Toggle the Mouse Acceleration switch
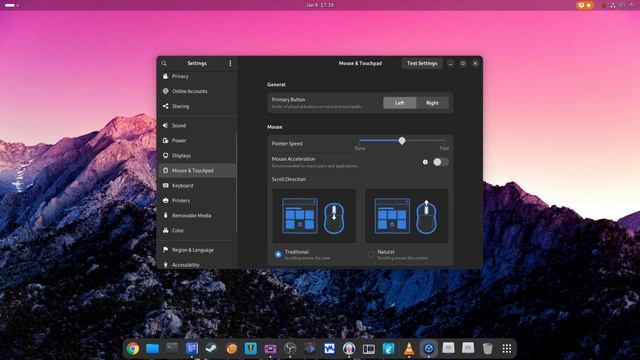Screen dimensions: 640x360 tap(441, 162)
